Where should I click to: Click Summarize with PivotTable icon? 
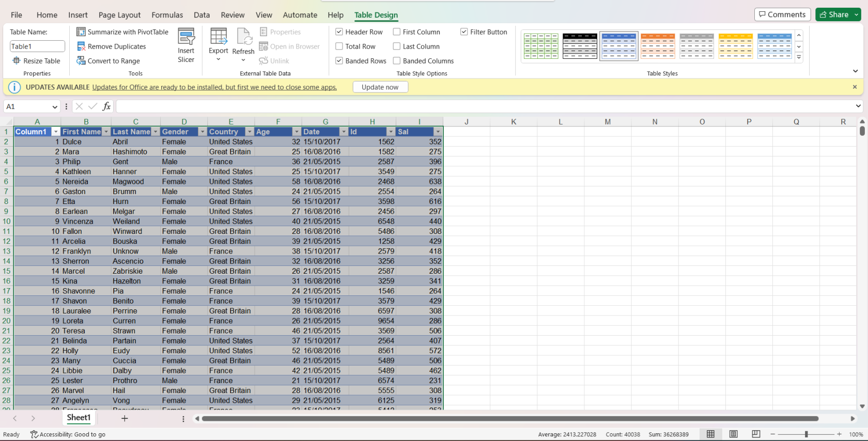[81, 32]
